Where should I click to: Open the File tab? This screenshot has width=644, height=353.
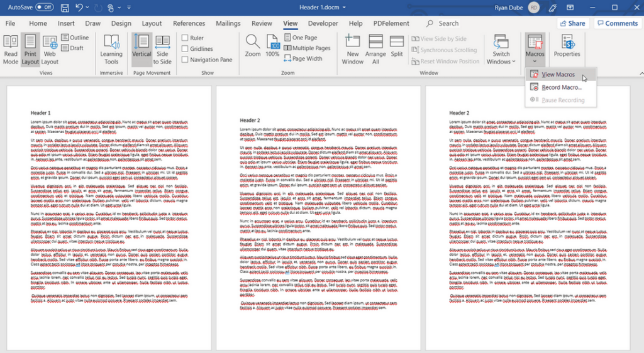(x=10, y=23)
